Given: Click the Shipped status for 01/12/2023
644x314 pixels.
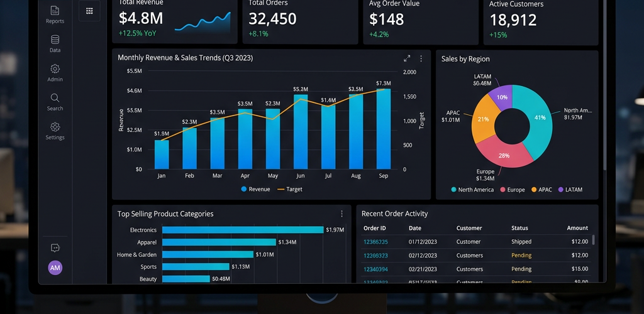Looking at the screenshot, I should 521,242.
